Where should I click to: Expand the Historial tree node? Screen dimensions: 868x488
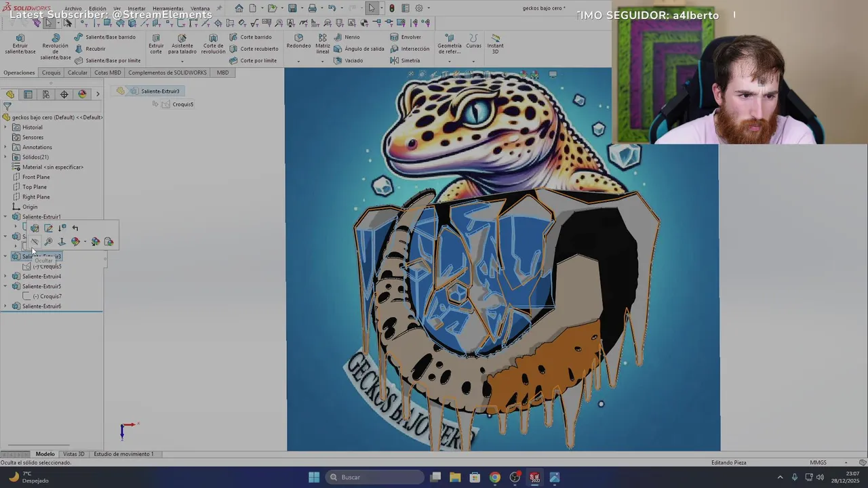[6, 127]
